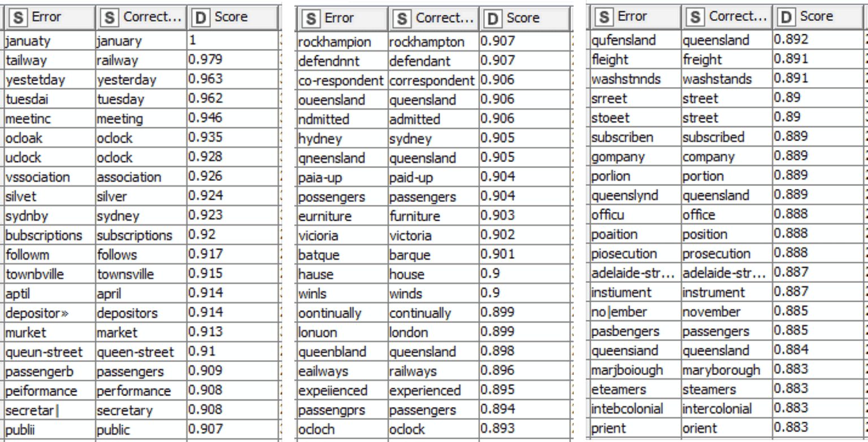Select the 'qneensland' error entry
Screen dimensions: 868x442
tap(342, 158)
